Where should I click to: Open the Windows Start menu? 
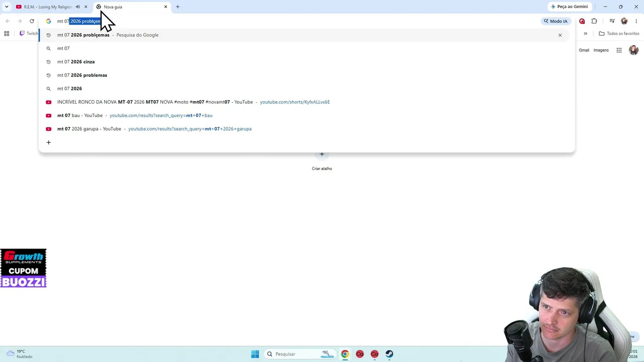[255, 354]
